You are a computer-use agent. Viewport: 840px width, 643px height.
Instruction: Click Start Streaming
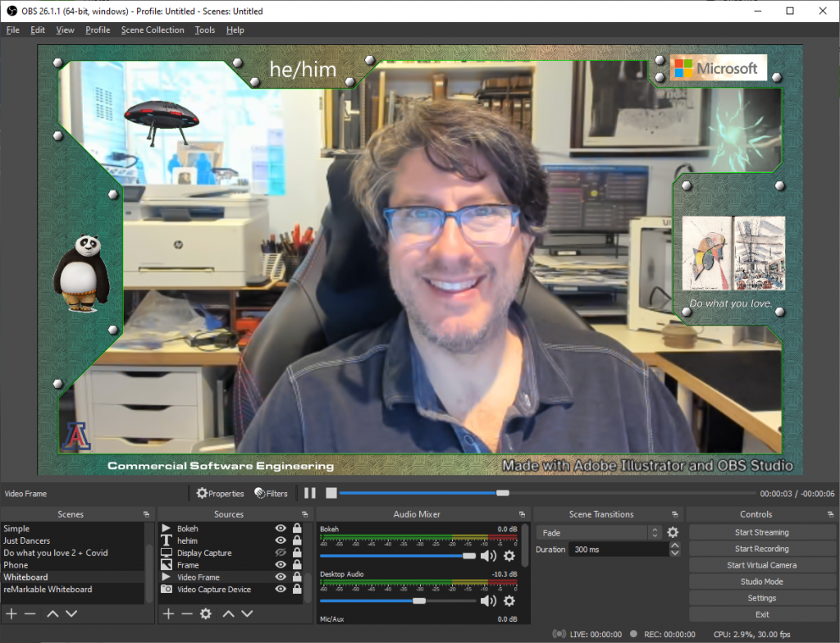[x=762, y=532]
